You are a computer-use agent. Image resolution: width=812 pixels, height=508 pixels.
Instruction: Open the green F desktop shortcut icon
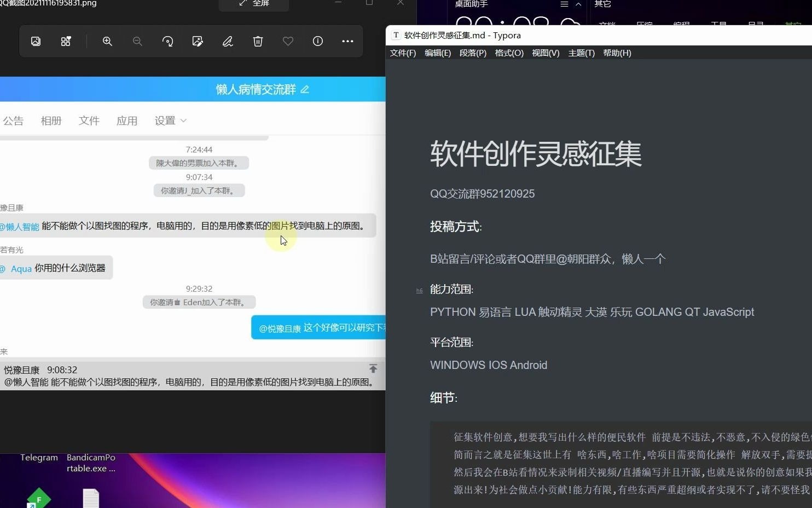pyautogui.click(x=38, y=498)
